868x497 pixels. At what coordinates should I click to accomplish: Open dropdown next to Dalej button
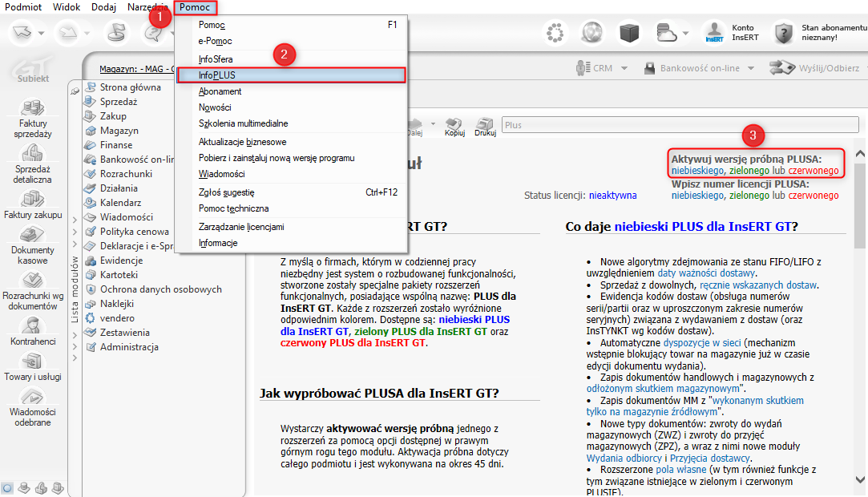coord(433,124)
